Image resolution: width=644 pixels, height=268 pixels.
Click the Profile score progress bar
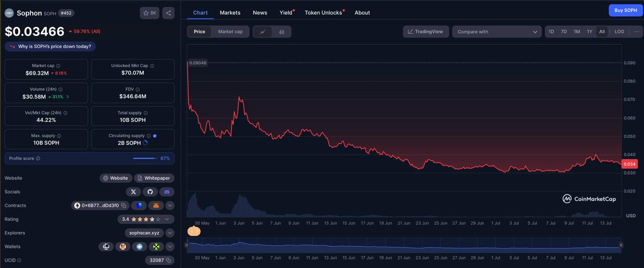(145, 158)
